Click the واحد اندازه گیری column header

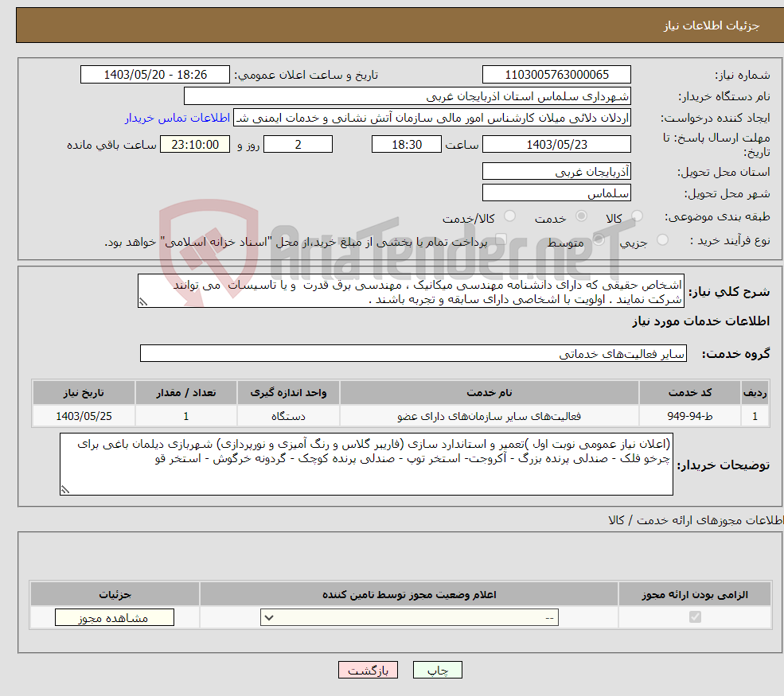(x=288, y=393)
